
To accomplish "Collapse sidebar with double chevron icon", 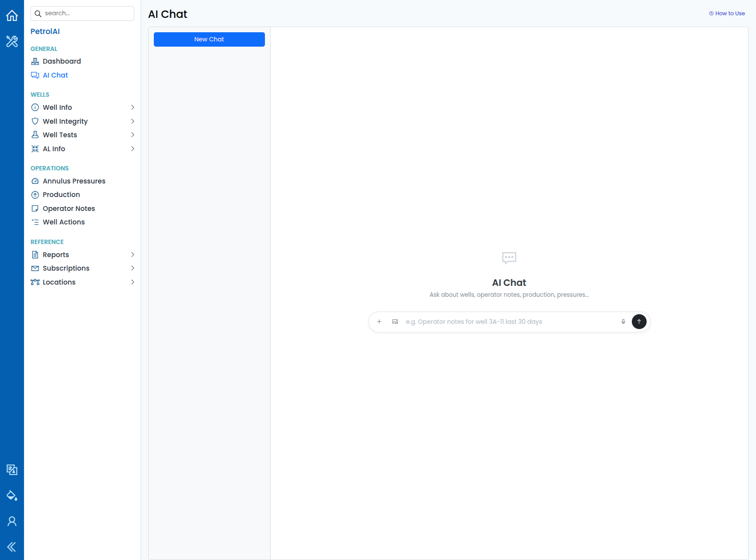I will point(12,547).
